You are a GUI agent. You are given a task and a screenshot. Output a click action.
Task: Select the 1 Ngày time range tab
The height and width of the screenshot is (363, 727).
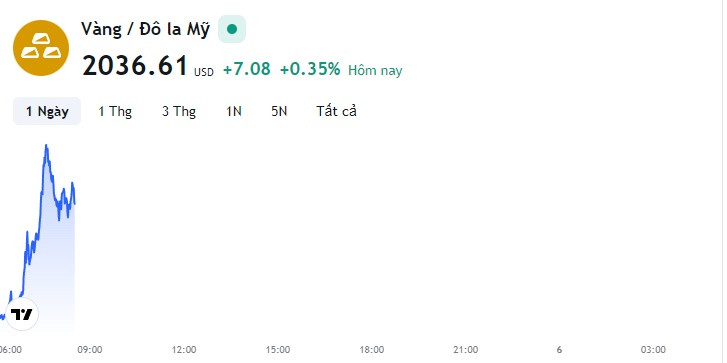[47, 111]
